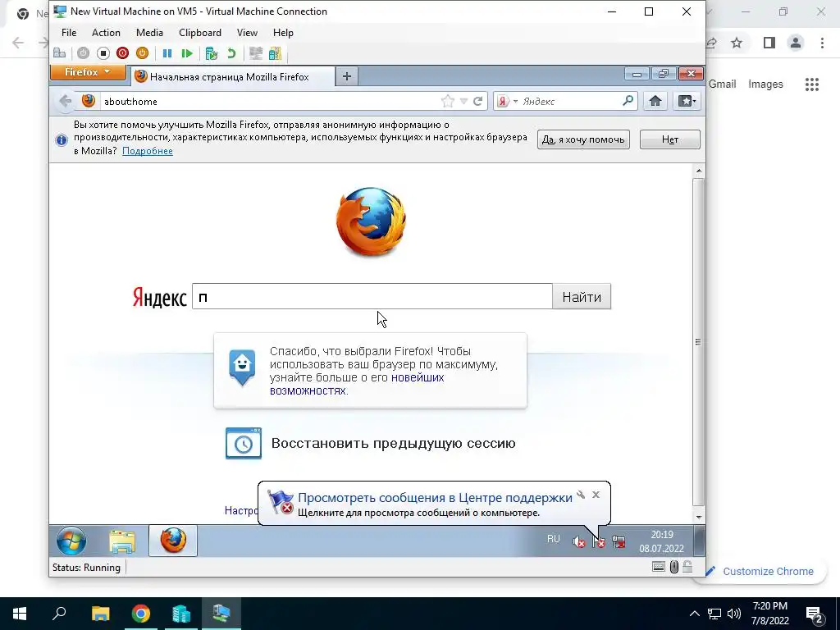Click the muted speaker icon in guest tray
The height and width of the screenshot is (630, 840).
click(x=578, y=541)
